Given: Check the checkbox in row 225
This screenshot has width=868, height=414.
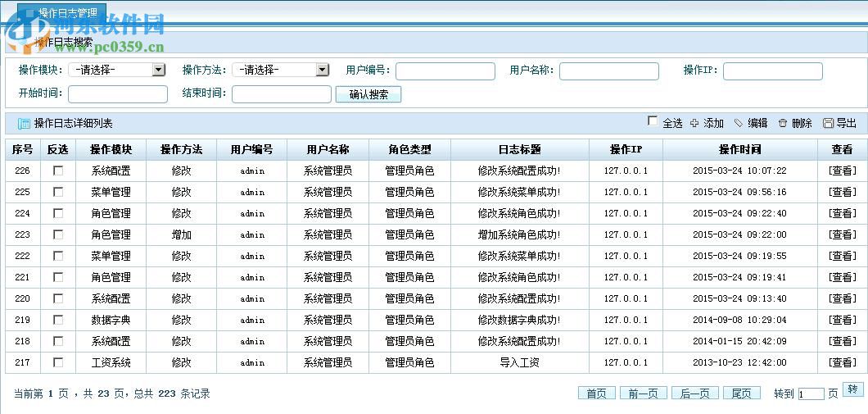Looking at the screenshot, I should pyautogui.click(x=58, y=192).
